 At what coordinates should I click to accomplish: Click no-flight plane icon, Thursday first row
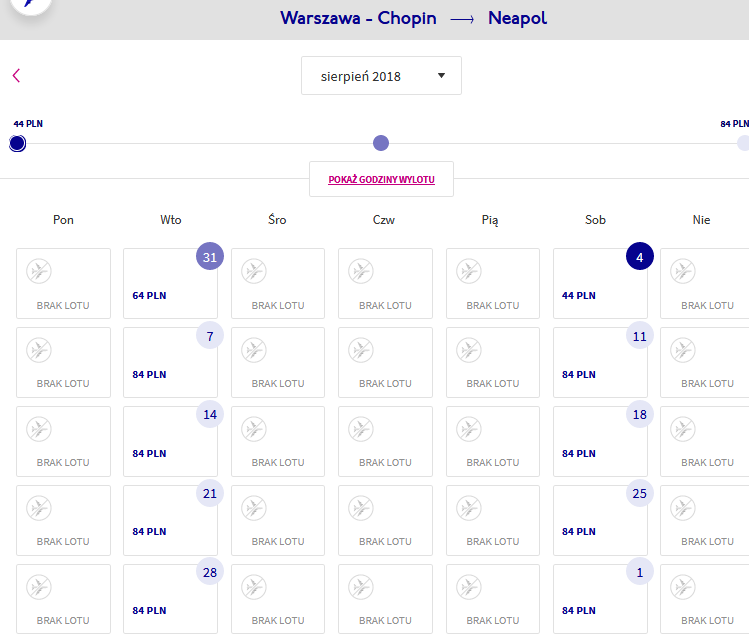(361, 271)
